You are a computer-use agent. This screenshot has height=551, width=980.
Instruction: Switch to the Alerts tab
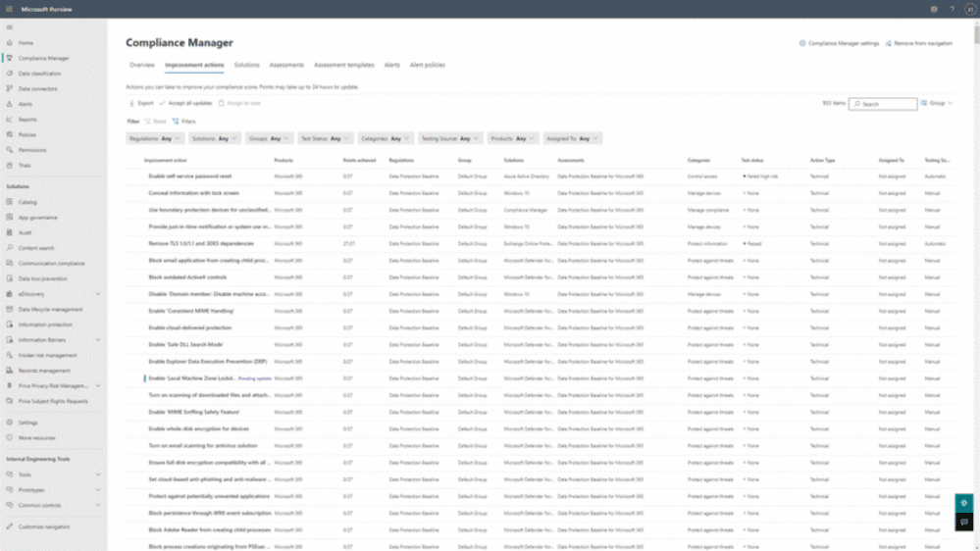click(391, 65)
